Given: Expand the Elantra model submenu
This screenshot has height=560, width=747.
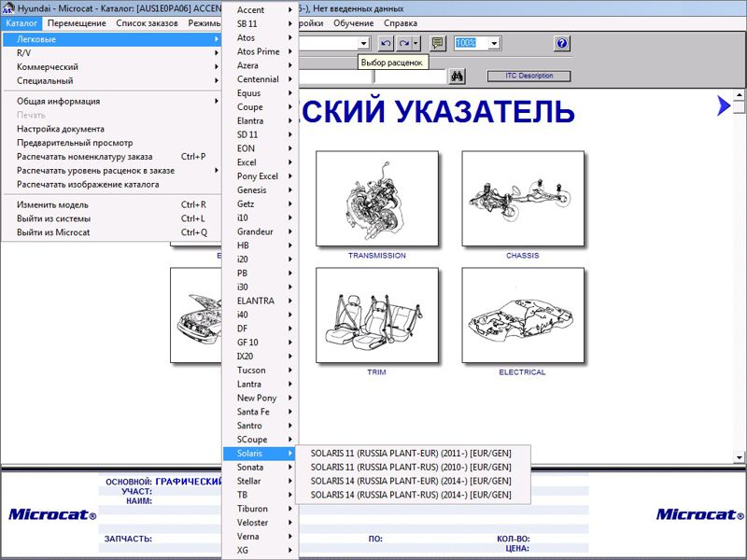Looking at the screenshot, I should click(x=261, y=120).
